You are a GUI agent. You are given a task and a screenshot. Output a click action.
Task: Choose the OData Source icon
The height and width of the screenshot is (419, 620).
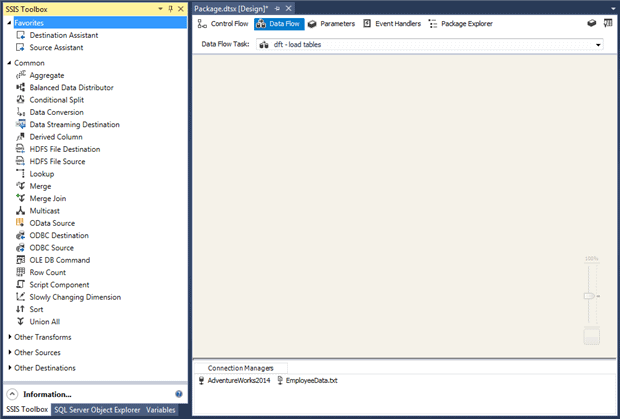pyautogui.click(x=20, y=223)
